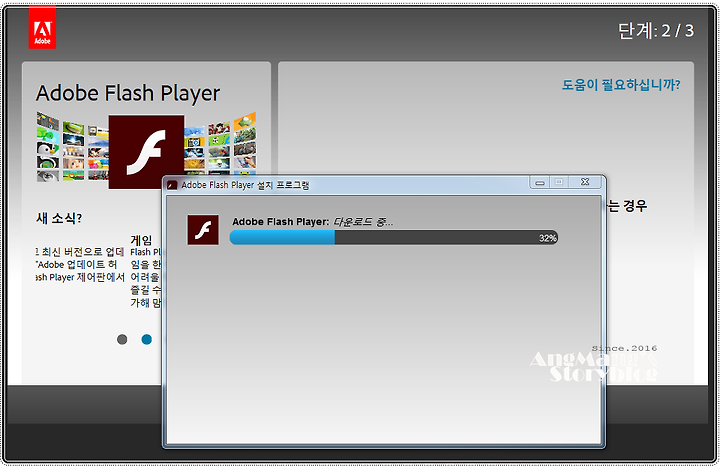This screenshot has width=720, height=467.
Task: Click the Adobe Flash Player 설치 프로그램 window title
Action: 245,185
